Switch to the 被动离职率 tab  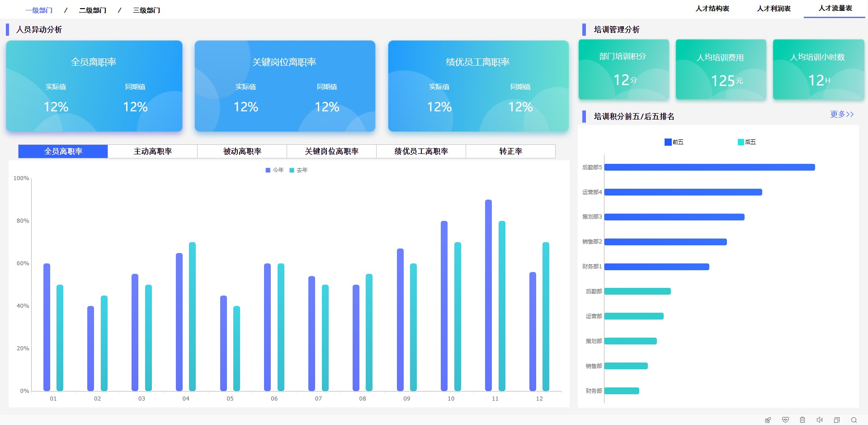(x=242, y=151)
